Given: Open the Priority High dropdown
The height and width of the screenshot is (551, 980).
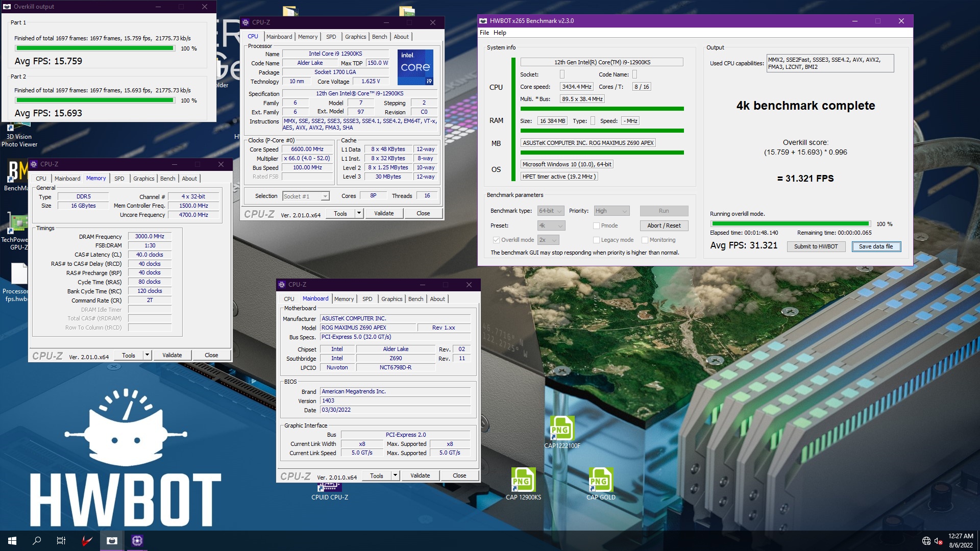Looking at the screenshot, I should point(611,211).
